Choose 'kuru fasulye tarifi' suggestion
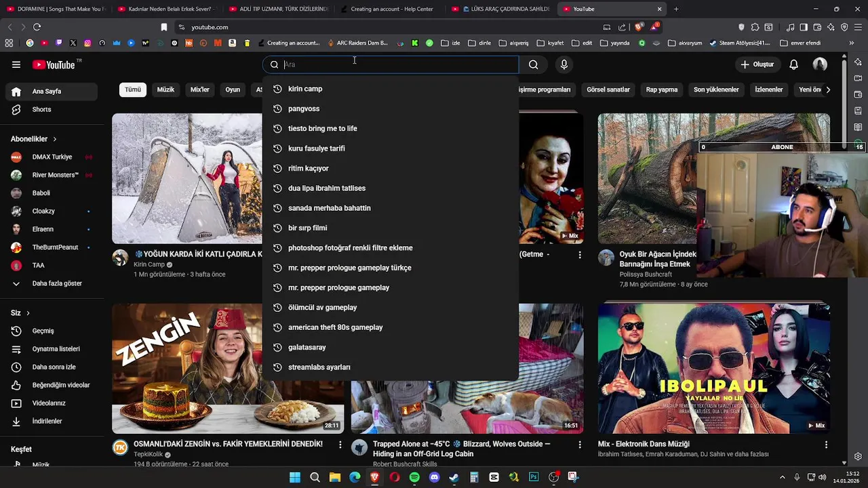Screen dimensions: 868x488 click(x=391, y=148)
